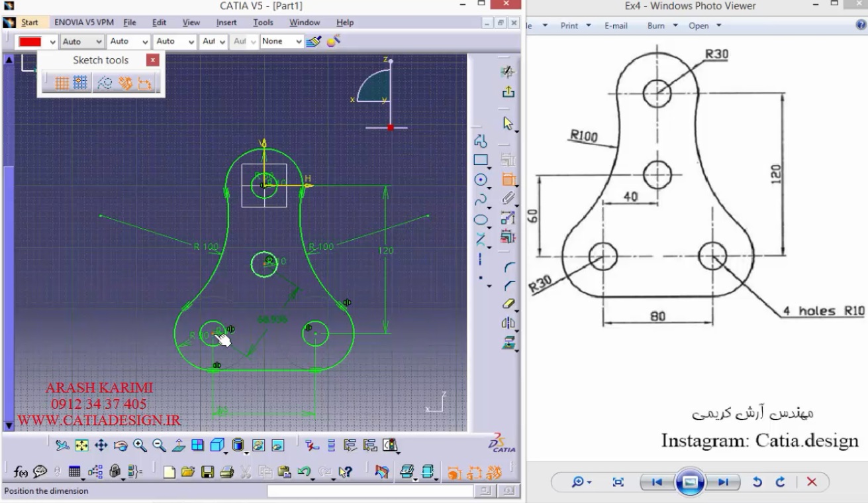Viewport: 868px width, 503px height.
Task: Click Next image button in Photo Viewer
Action: pyautogui.click(x=723, y=482)
